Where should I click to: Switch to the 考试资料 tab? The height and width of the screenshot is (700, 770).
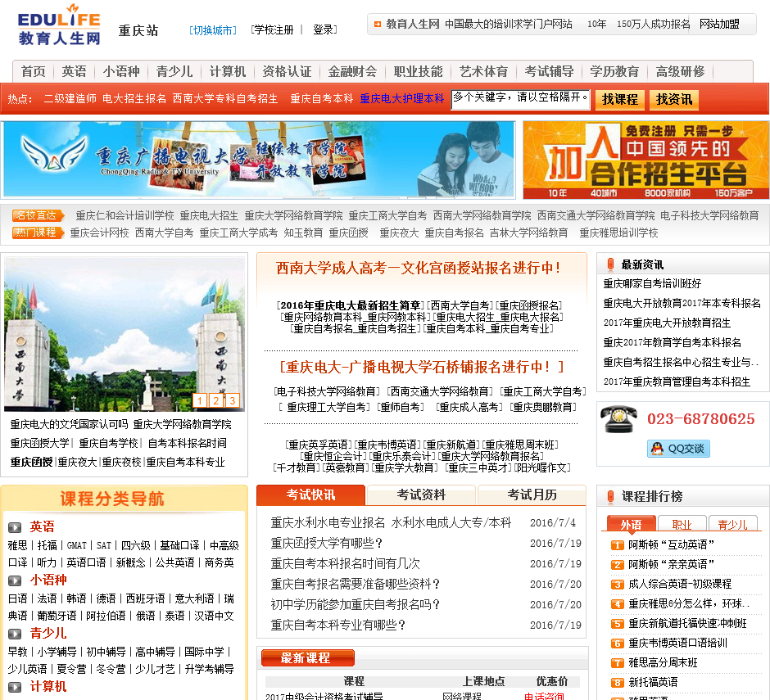(x=421, y=495)
